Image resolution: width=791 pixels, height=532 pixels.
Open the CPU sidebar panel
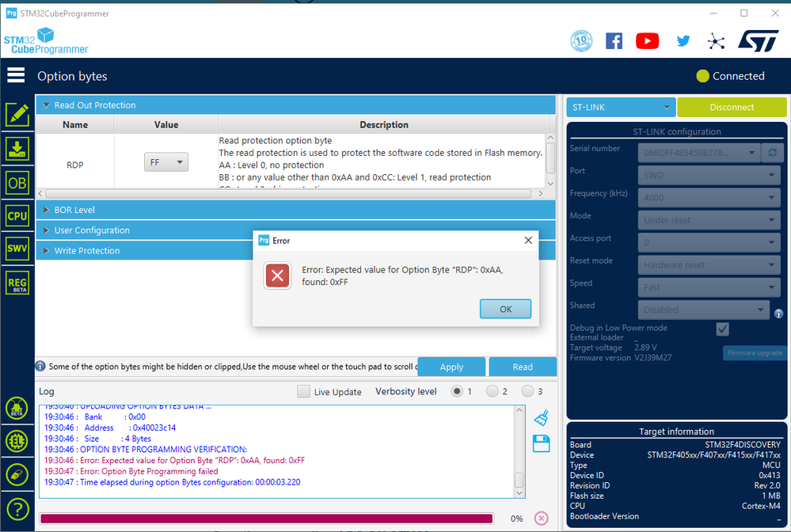coord(17,216)
